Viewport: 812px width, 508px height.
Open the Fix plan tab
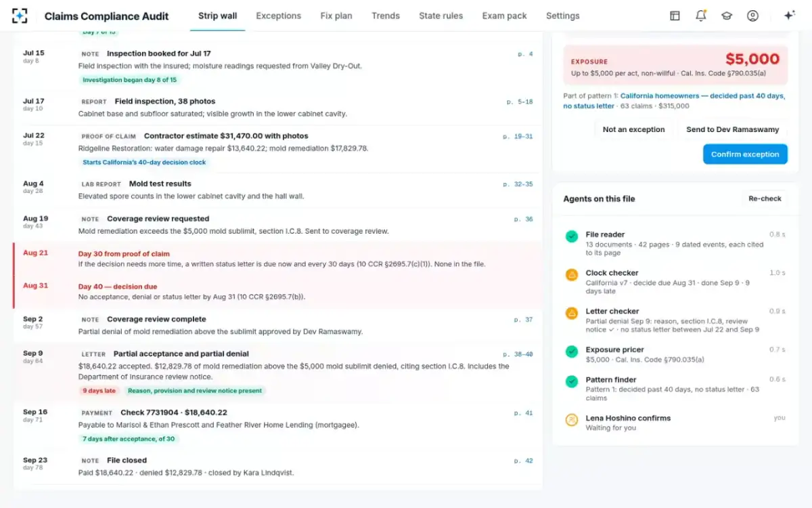point(336,16)
